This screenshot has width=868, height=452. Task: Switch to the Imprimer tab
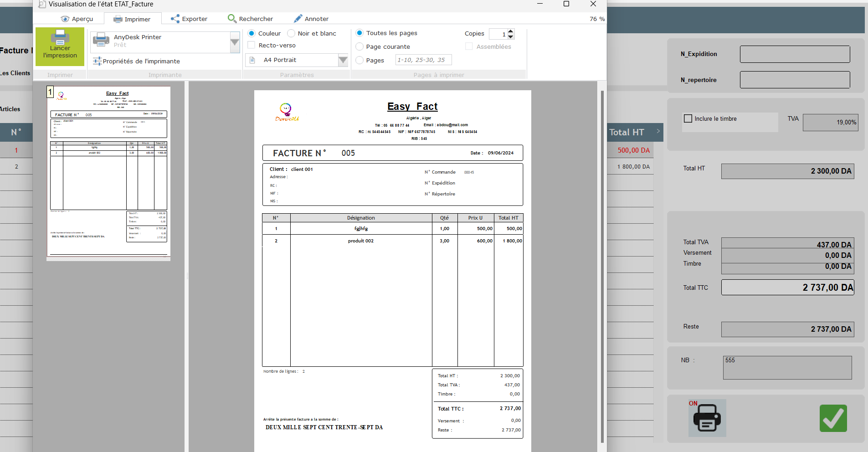tap(132, 19)
